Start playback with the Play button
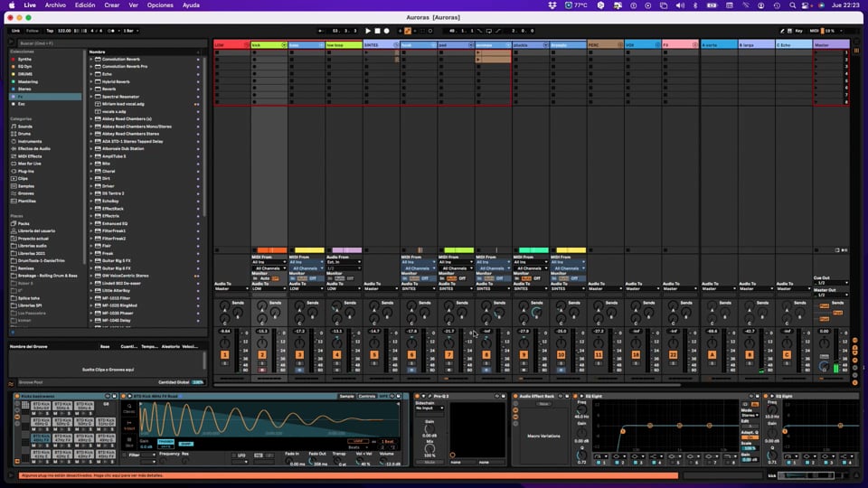 point(368,31)
